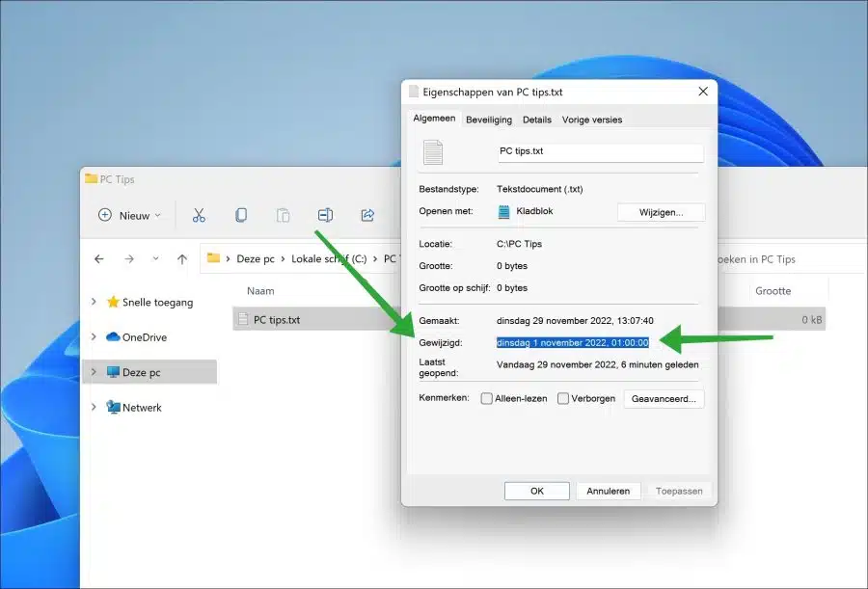This screenshot has width=868, height=589.
Task: Click the Kladblok notepad icon
Action: click(x=503, y=211)
